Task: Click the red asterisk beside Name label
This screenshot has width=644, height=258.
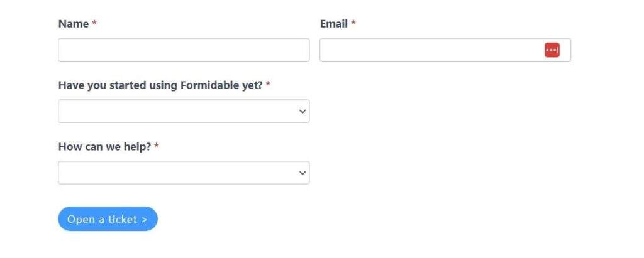Action: 94,24
